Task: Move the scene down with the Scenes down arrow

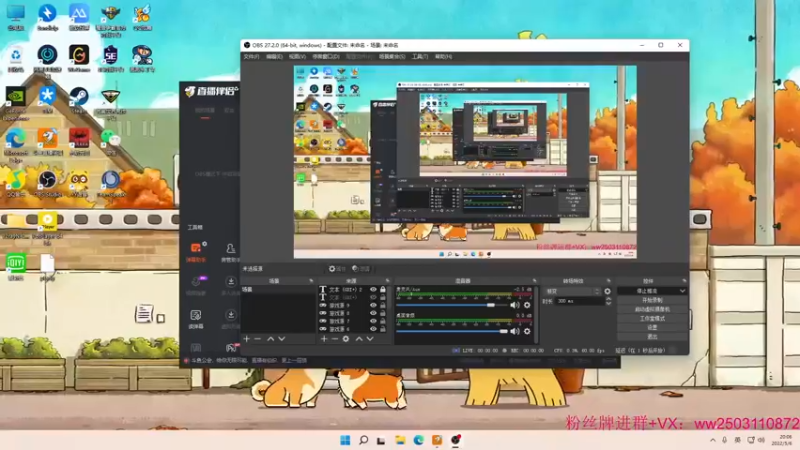Action: point(282,339)
